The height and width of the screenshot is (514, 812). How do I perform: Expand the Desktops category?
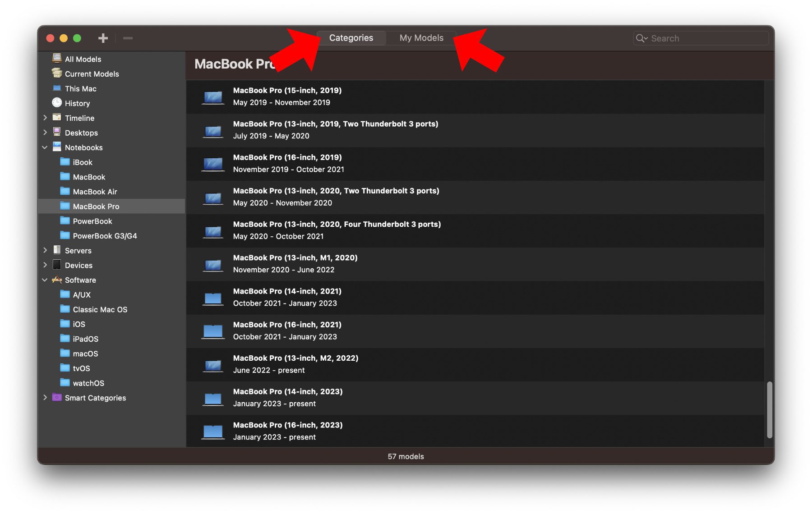[x=45, y=133]
